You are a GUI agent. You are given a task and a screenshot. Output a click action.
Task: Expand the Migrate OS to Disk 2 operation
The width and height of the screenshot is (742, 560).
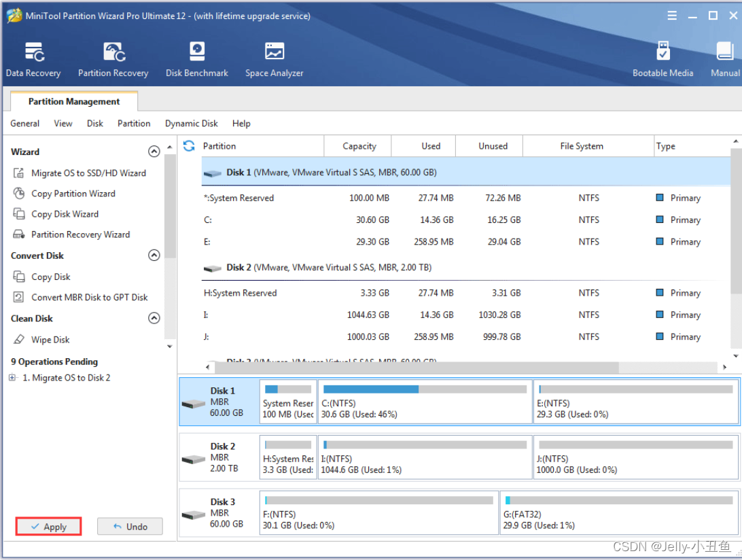(x=12, y=377)
